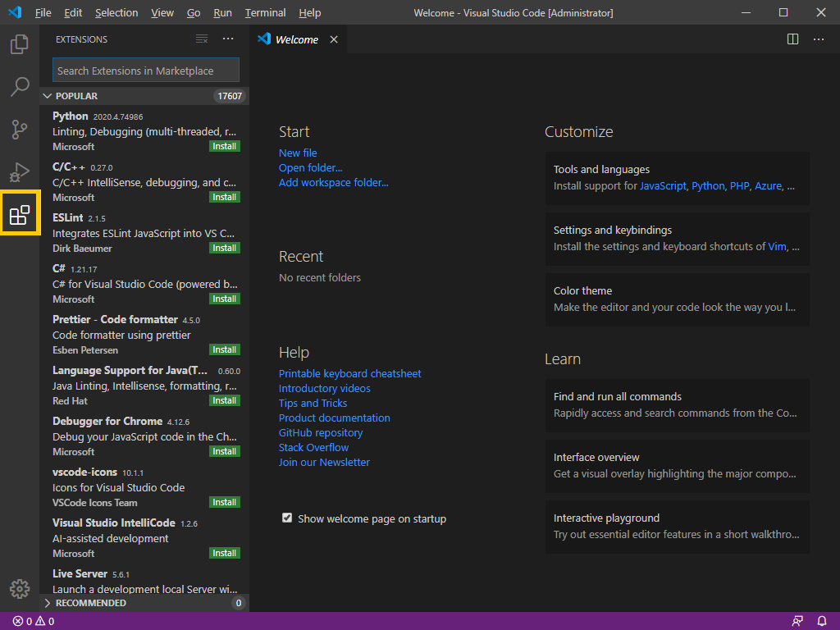The image size is (840, 630).
Task: Open the View menu
Action: click(162, 12)
